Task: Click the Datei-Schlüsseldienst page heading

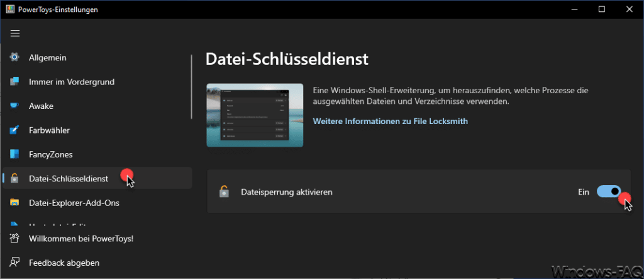Action: click(x=287, y=59)
